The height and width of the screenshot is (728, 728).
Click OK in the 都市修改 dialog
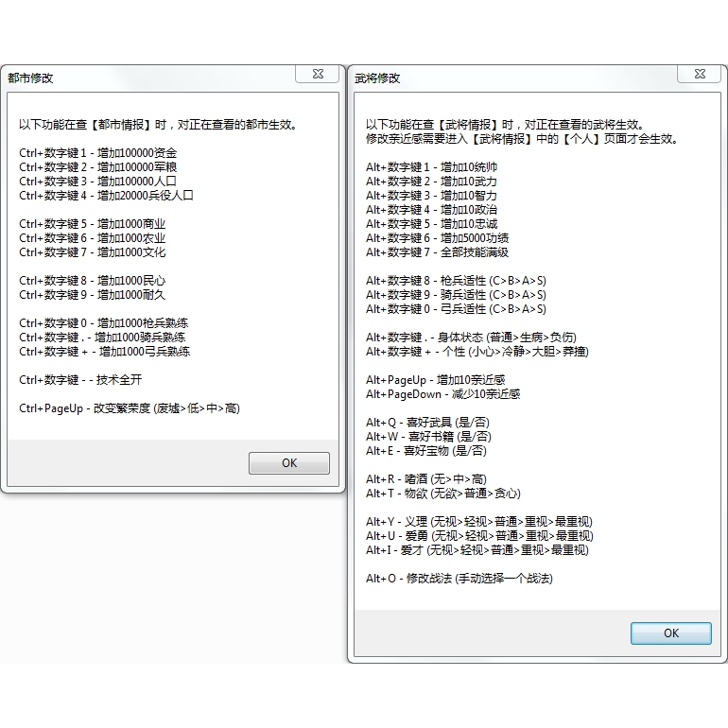point(288,463)
